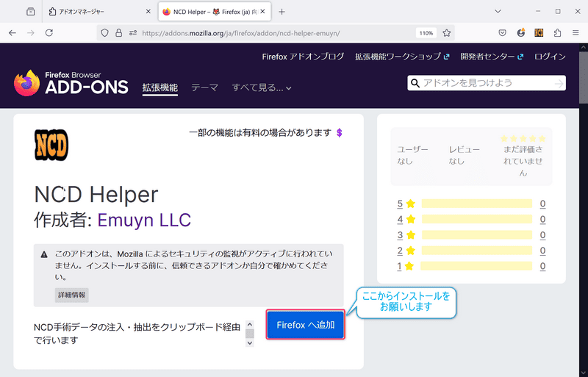Open the 開発者センター link
Screen dimensions: 588x377
click(492, 57)
